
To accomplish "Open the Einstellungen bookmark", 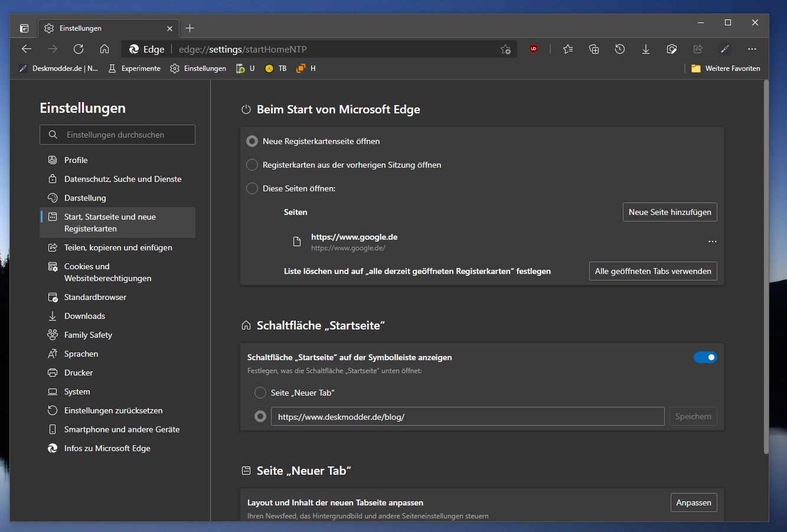I will [x=198, y=68].
